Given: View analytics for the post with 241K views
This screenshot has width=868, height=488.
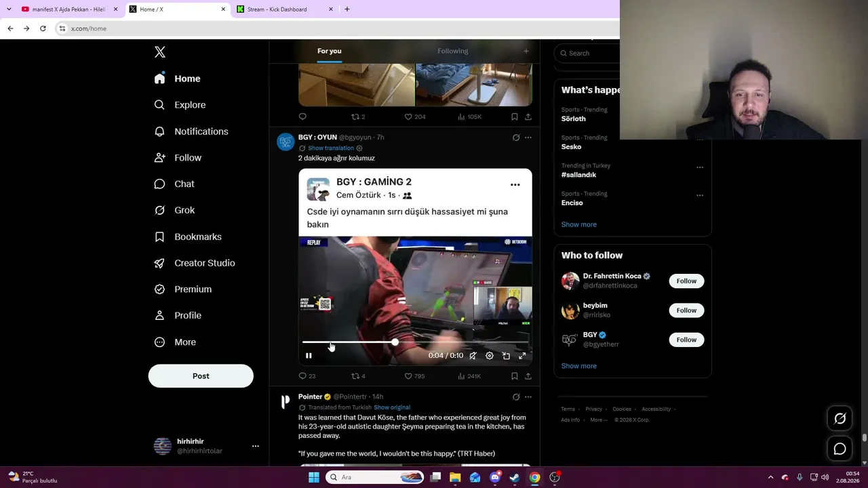Looking at the screenshot, I should pyautogui.click(x=469, y=376).
